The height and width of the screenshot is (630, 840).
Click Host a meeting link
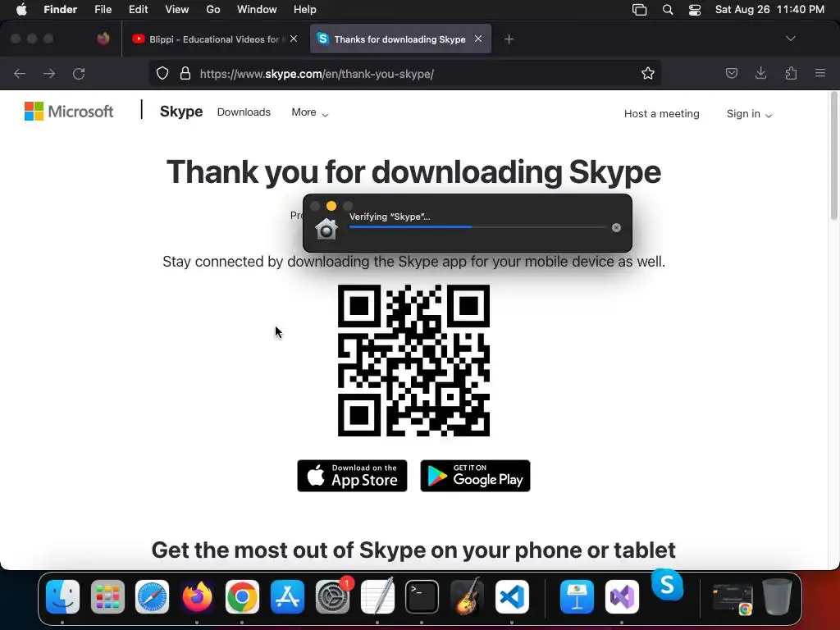point(662,113)
